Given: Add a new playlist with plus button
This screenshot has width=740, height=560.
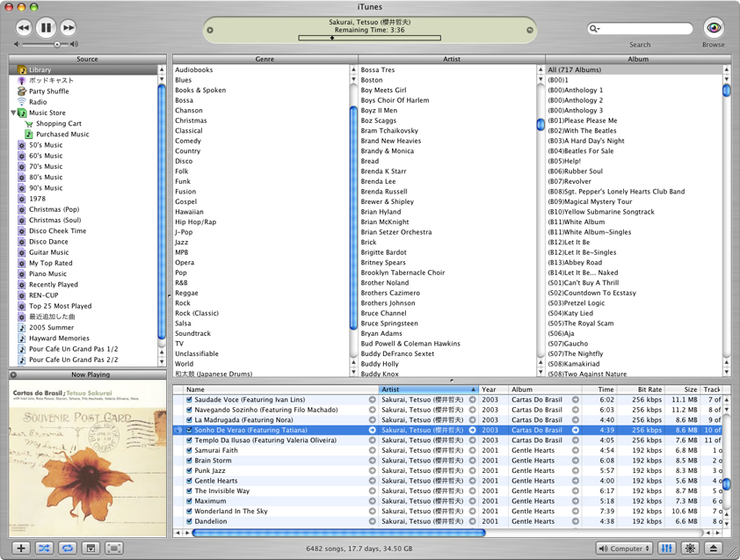Looking at the screenshot, I should pos(21,549).
